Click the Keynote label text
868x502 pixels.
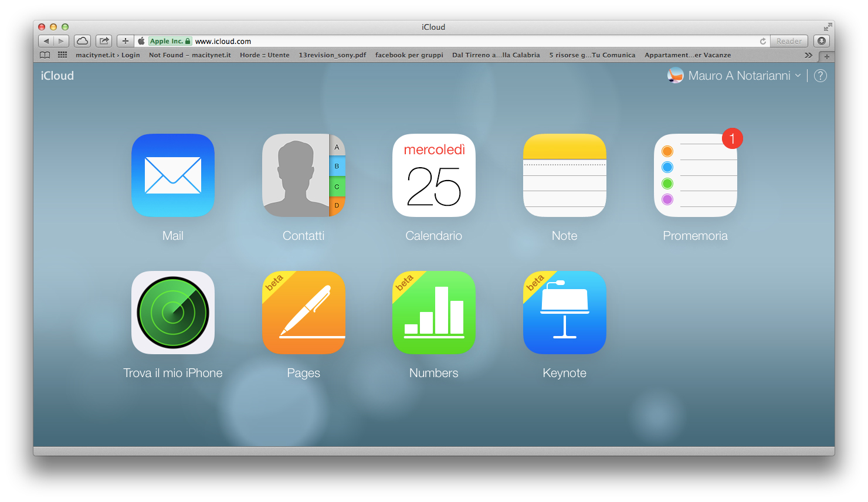point(565,373)
